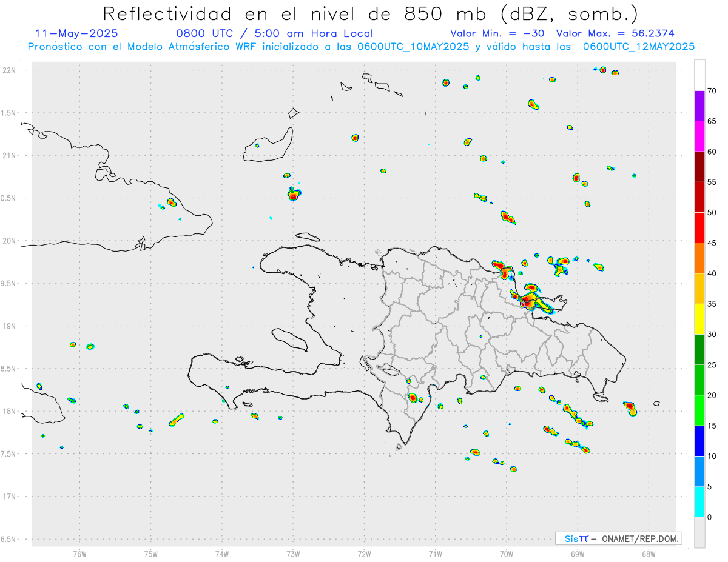This screenshot has height=562, width=728.
Task: Click the '17N' latitude label
Action: (10, 497)
